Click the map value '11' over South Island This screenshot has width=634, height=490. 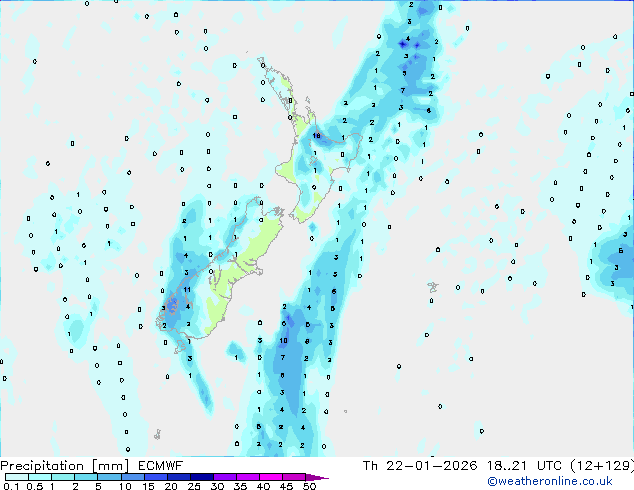[187, 289]
